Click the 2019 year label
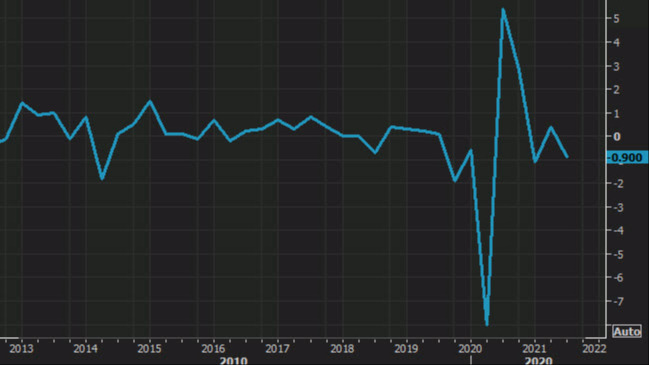 406,349
